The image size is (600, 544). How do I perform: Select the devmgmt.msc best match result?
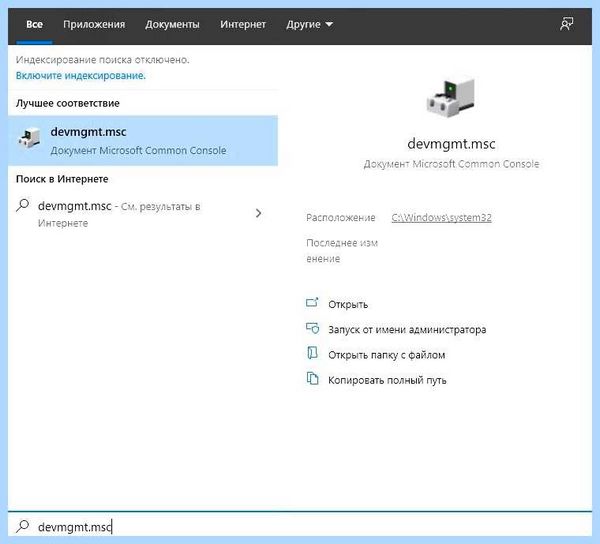point(143,140)
